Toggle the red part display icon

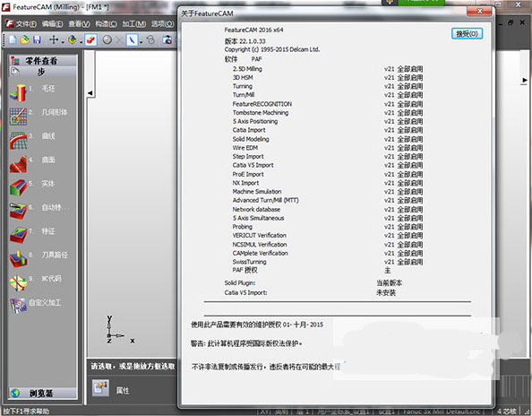91,39
